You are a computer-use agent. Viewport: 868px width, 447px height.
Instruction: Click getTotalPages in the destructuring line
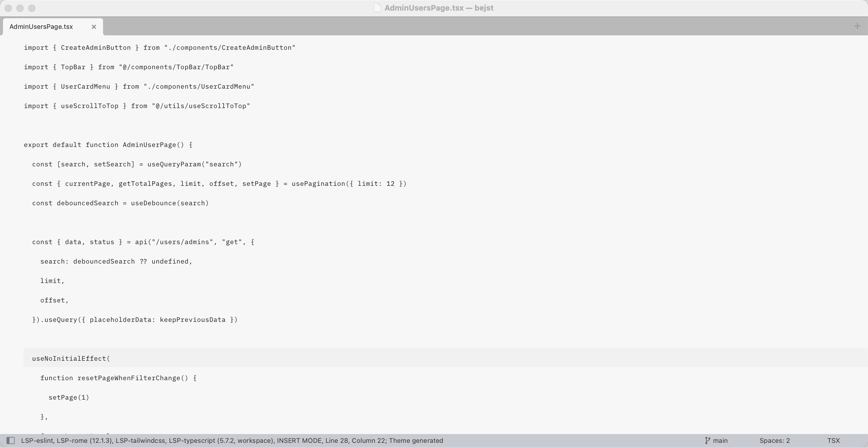pos(145,184)
